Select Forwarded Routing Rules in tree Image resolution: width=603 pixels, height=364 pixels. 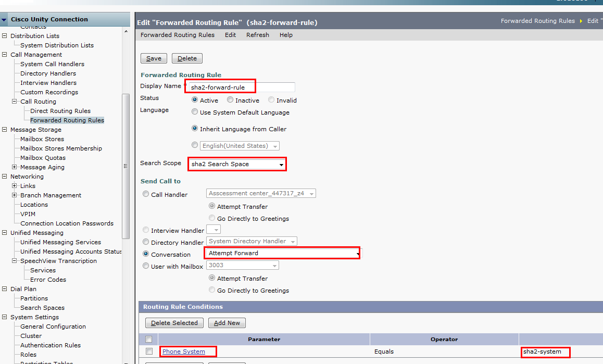click(67, 120)
